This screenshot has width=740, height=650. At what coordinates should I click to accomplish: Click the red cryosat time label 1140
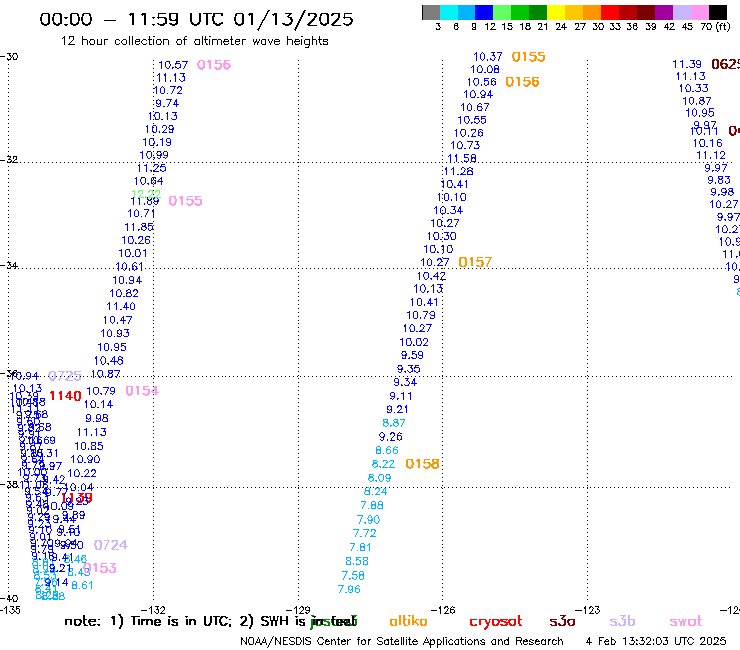[x=65, y=396]
